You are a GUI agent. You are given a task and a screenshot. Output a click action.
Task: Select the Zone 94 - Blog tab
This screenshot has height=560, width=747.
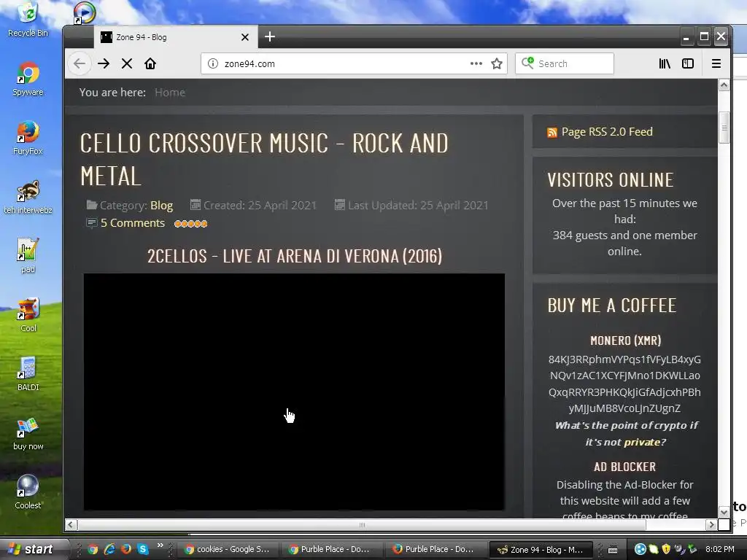pos(176,37)
